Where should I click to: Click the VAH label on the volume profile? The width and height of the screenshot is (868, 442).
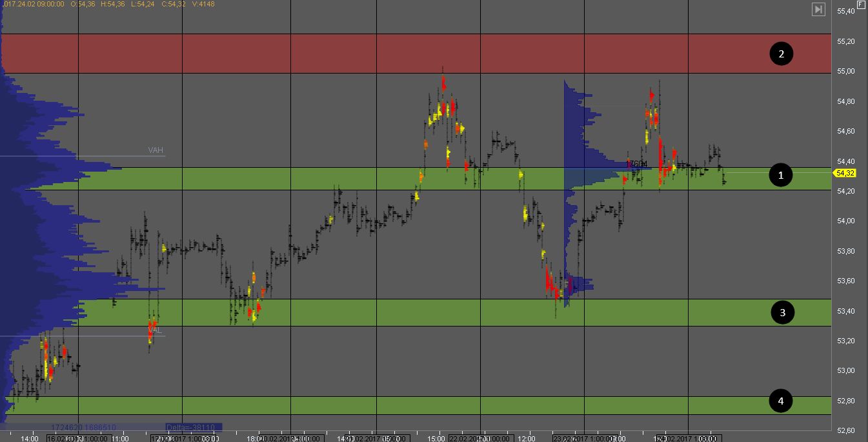[156, 150]
